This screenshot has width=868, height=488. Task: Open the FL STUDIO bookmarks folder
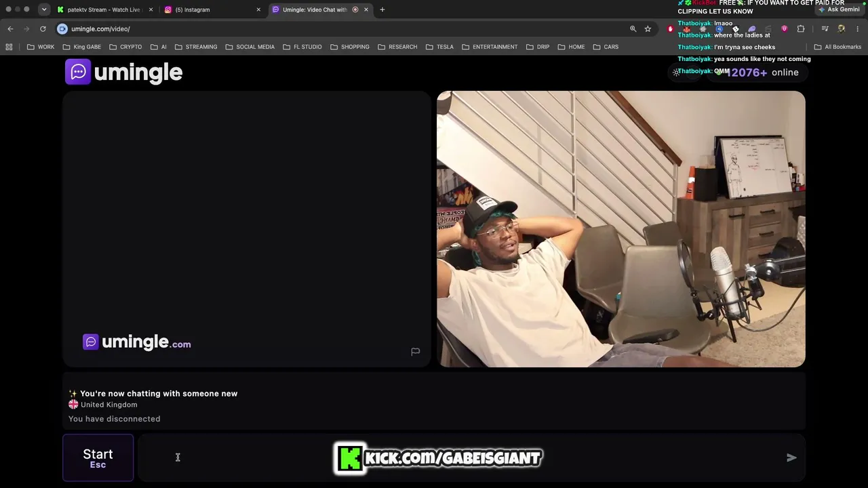[x=302, y=47]
